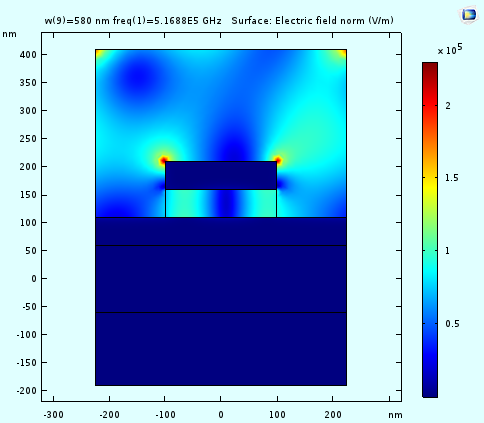Select the dark blue rectangular electrode domain
Screen dimensions: 484x423
point(221,175)
